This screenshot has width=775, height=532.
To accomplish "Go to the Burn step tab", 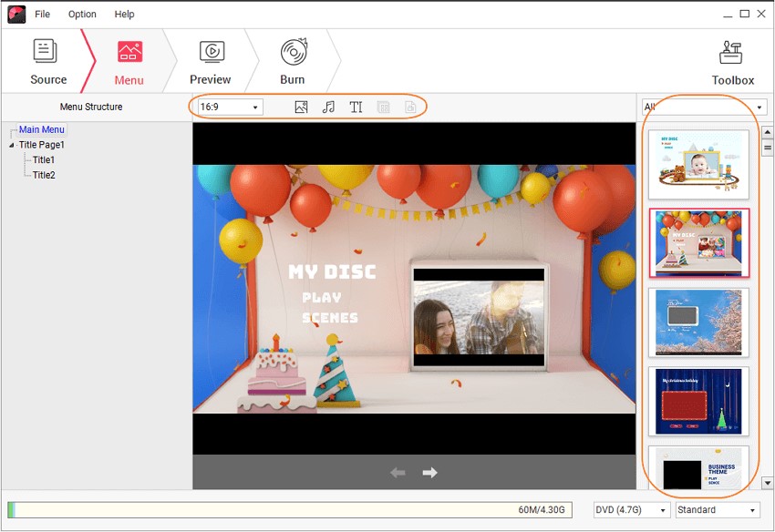I will click(293, 63).
